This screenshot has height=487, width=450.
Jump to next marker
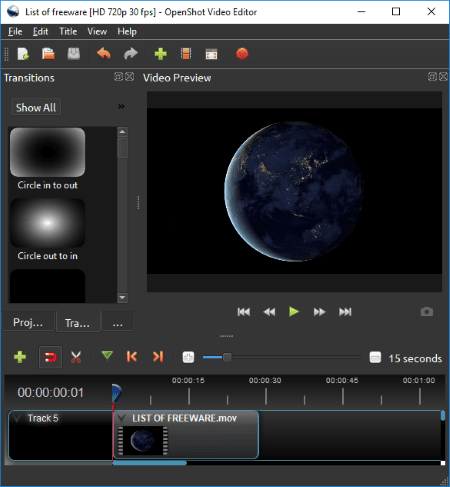(x=158, y=357)
